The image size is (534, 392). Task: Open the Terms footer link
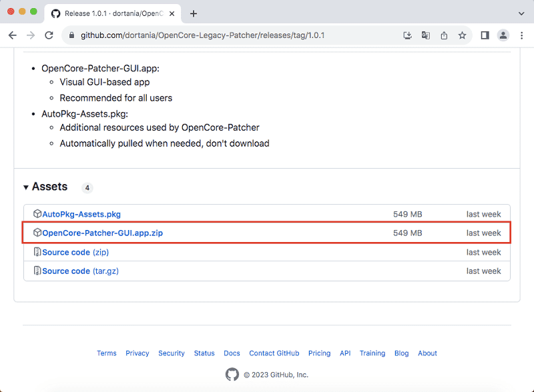107,353
